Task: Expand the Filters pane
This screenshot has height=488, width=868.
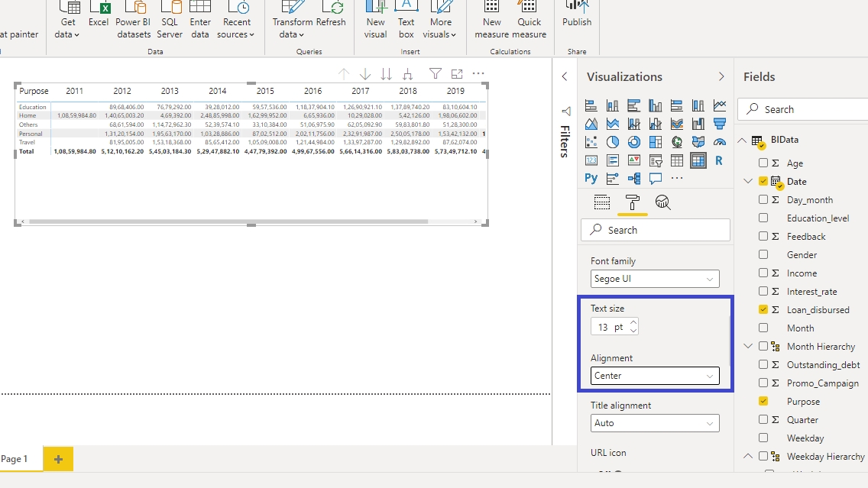Action: (x=565, y=76)
